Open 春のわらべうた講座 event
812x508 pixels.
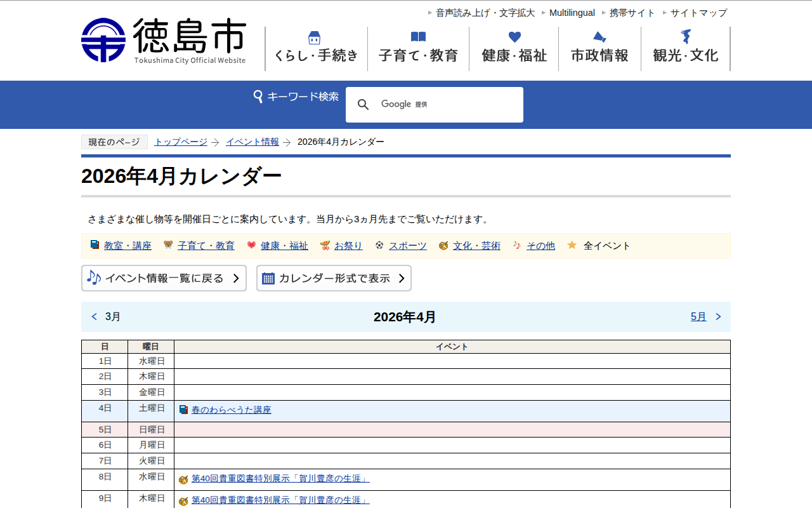click(x=231, y=410)
